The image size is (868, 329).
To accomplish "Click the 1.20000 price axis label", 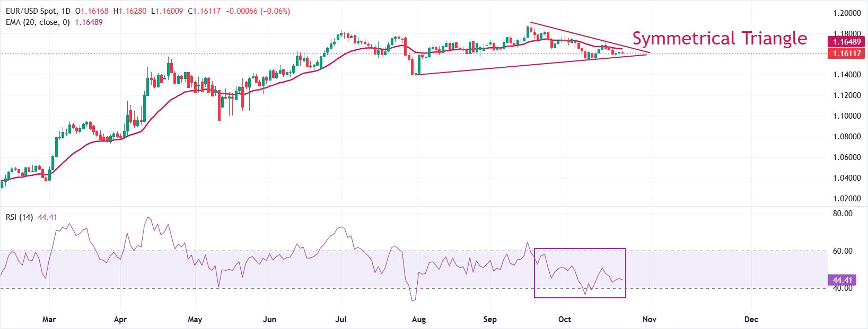I will tap(846, 13).
